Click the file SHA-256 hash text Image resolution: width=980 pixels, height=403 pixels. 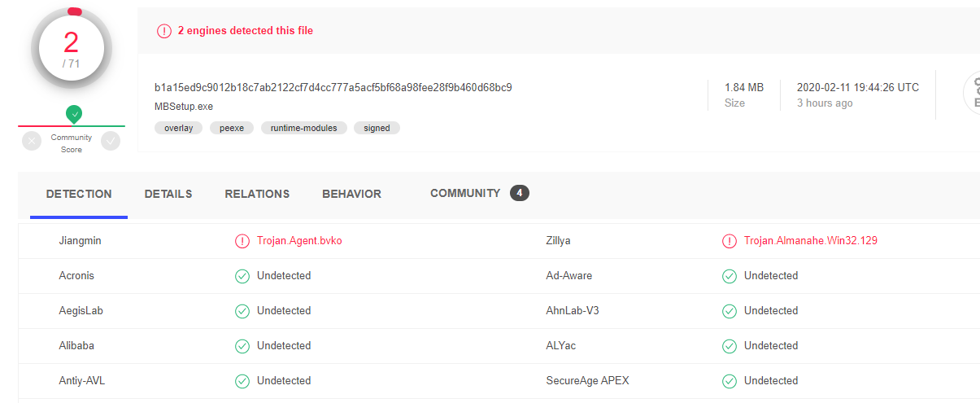(333, 87)
